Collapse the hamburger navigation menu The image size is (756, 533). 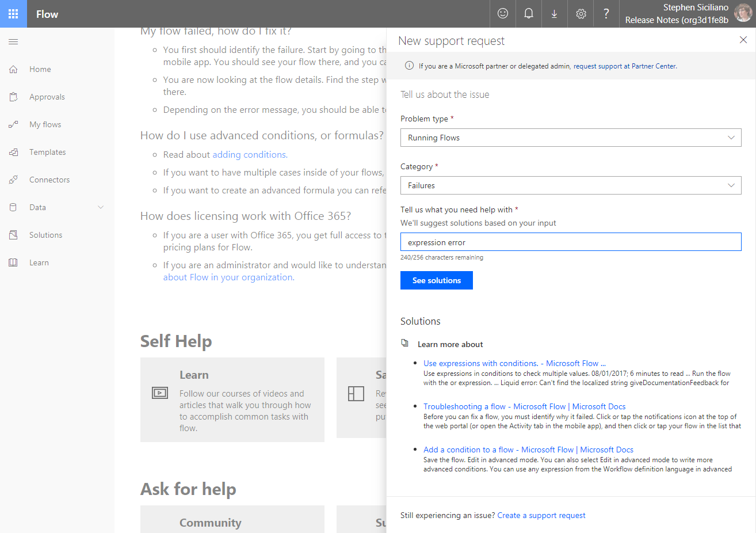tap(13, 41)
